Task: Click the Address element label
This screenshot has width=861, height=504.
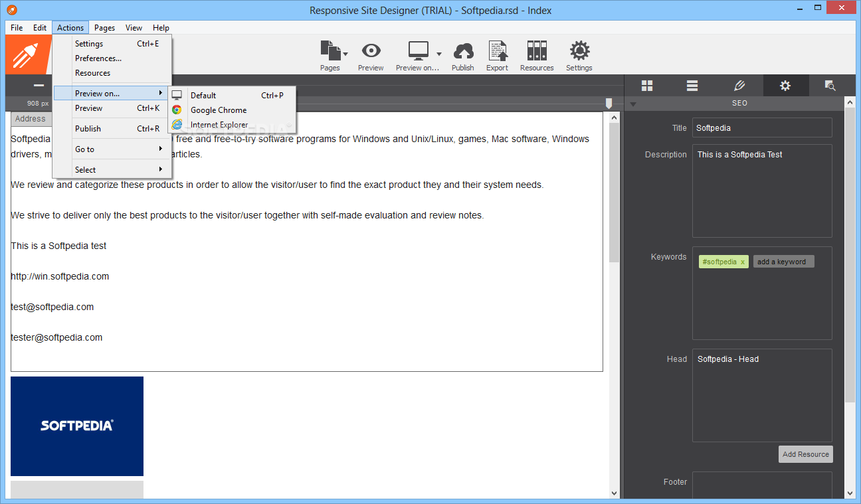Action: (31, 119)
